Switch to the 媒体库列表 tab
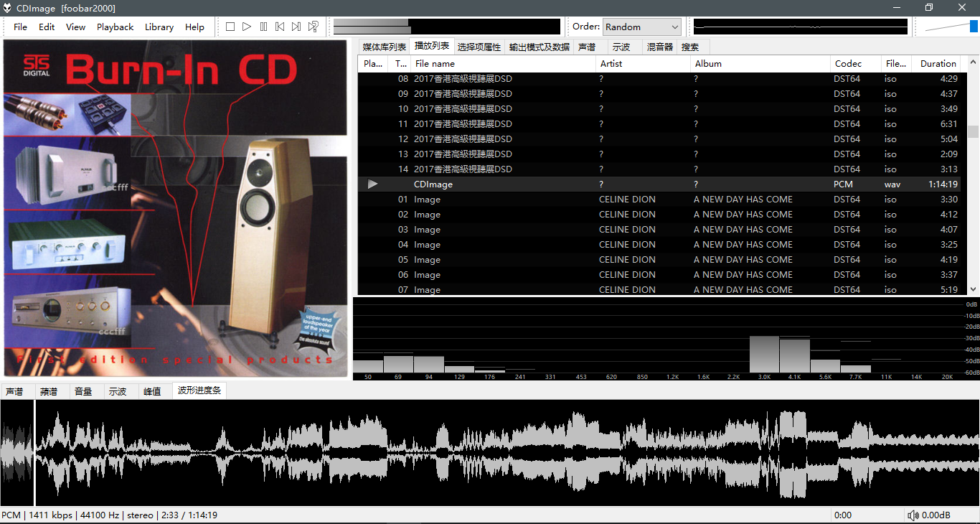The height and width of the screenshot is (524, 980). [x=384, y=47]
